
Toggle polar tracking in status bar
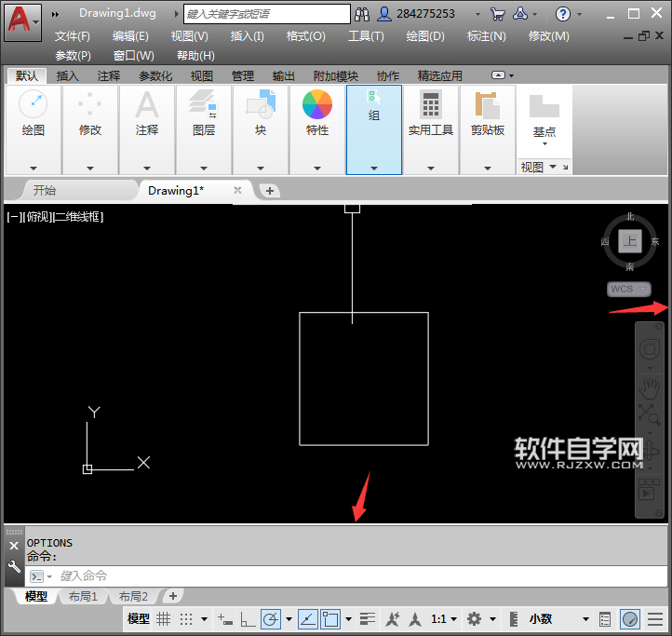pos(270,619)
